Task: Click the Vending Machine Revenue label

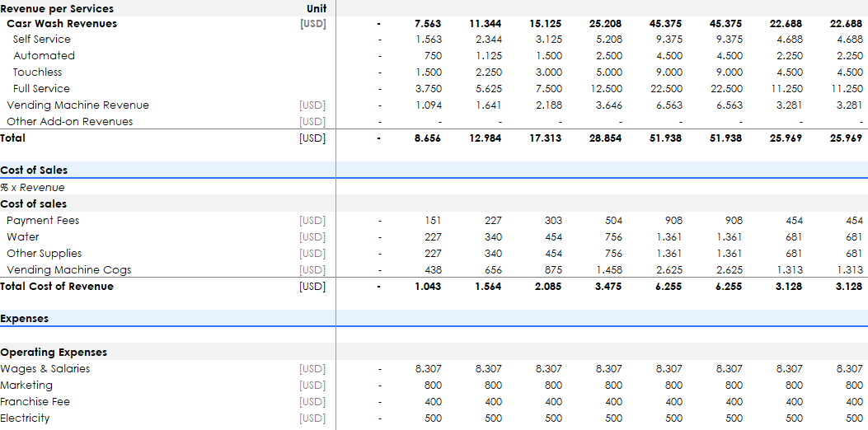Action: (x=77, y=105)
